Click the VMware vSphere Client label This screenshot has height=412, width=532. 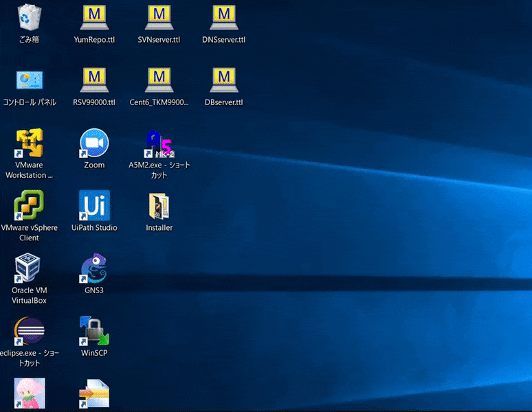point(29,233)
